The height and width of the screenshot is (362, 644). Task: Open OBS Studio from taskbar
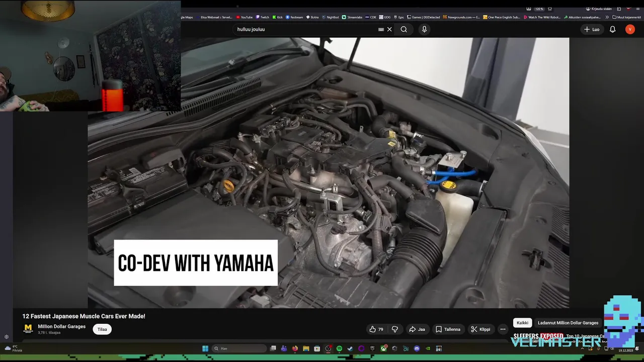[328, 348]
